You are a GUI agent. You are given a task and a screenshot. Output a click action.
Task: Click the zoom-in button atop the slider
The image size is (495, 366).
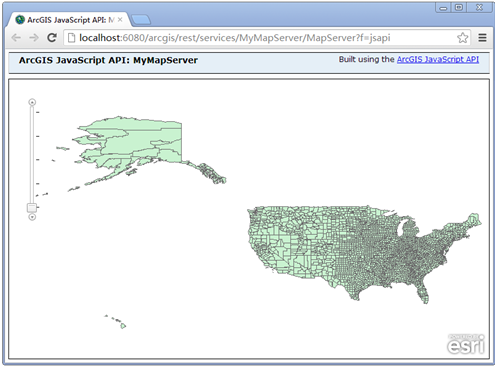[x=32, y=102]
